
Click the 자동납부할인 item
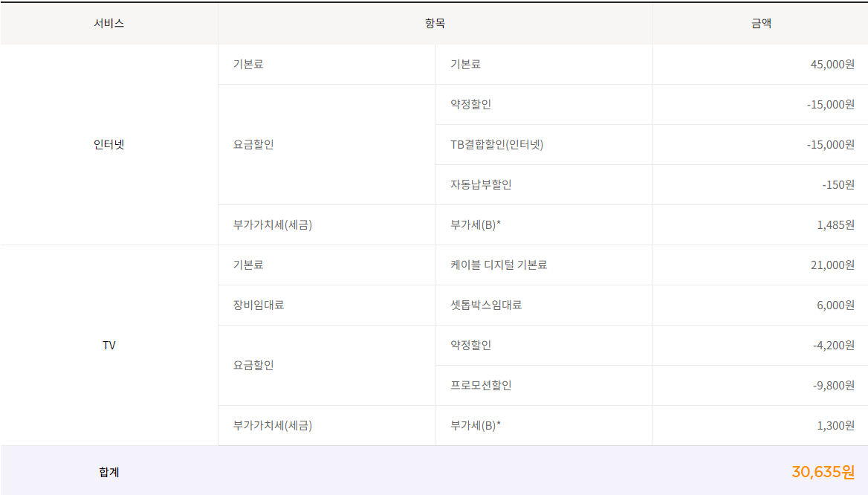480,184
